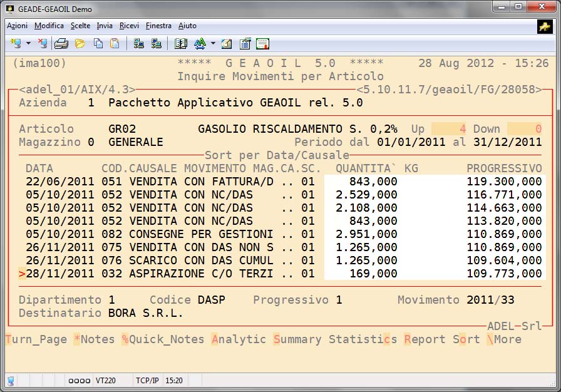This screenshot has width=561, height=392.
Task: Click the open book toolbar icon
Action: 181,44
